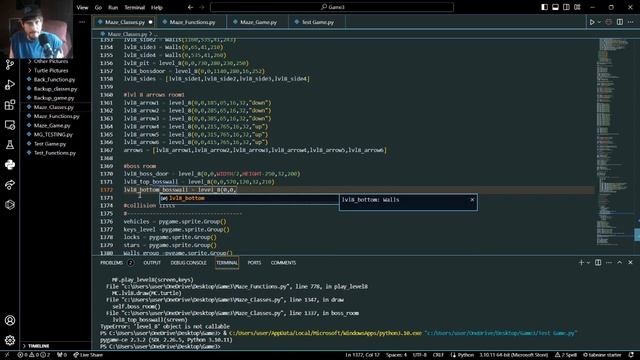The width and height of the screenshot is (640, 360).
Task: Open the Accounts icon
Action: click(10, 320)
